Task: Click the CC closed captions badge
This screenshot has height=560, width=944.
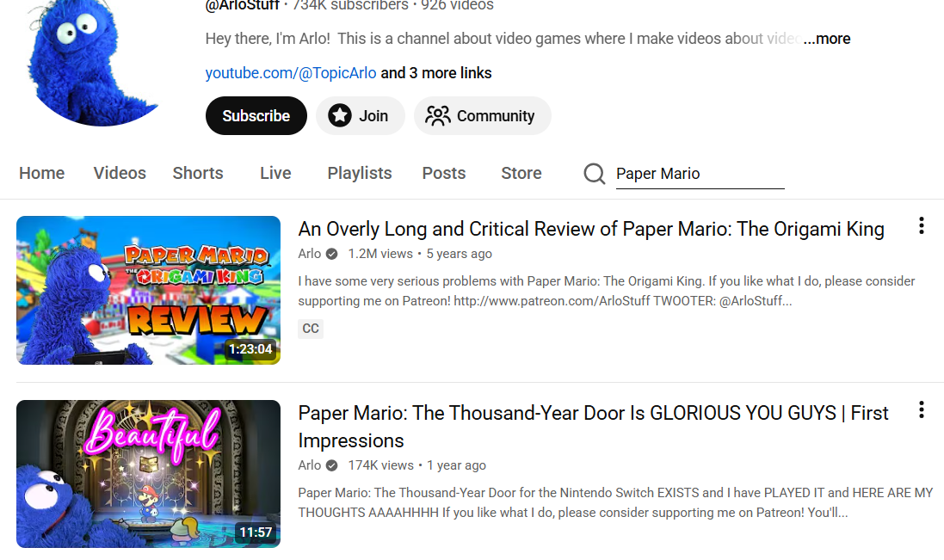Action: coord(311,329)
